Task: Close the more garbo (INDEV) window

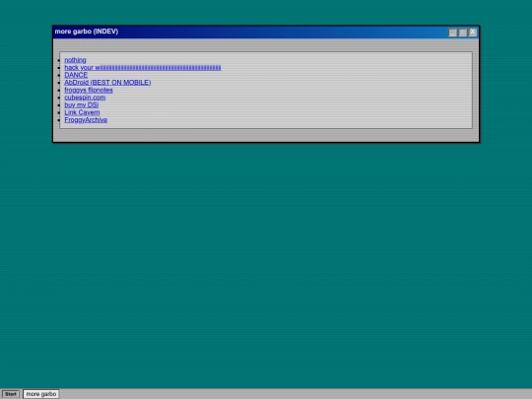Action: coord(473,33)
